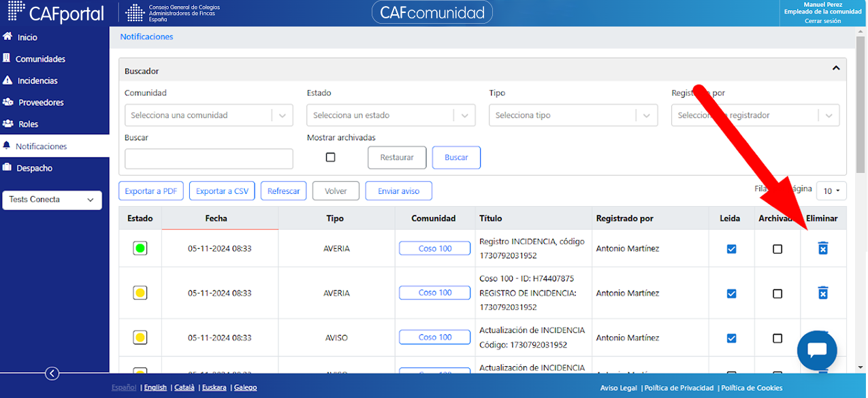Click the Exportar a PDF button

[150, 191]
